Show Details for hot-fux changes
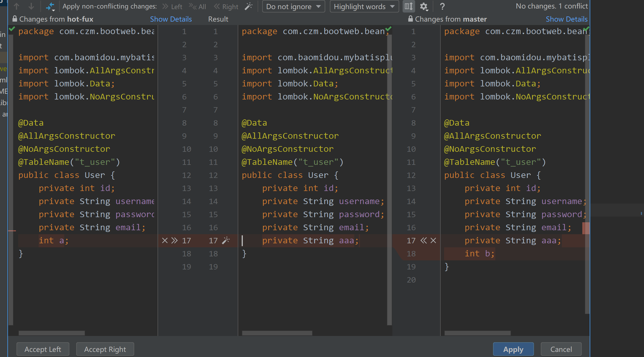The width and height of the screenshot is (644, 357). (171, 19)
